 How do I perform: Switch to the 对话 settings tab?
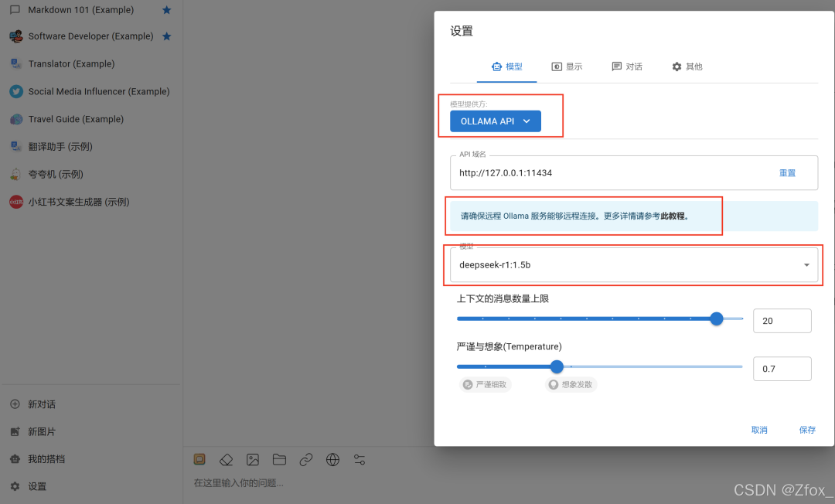click(x=627, y=66)
